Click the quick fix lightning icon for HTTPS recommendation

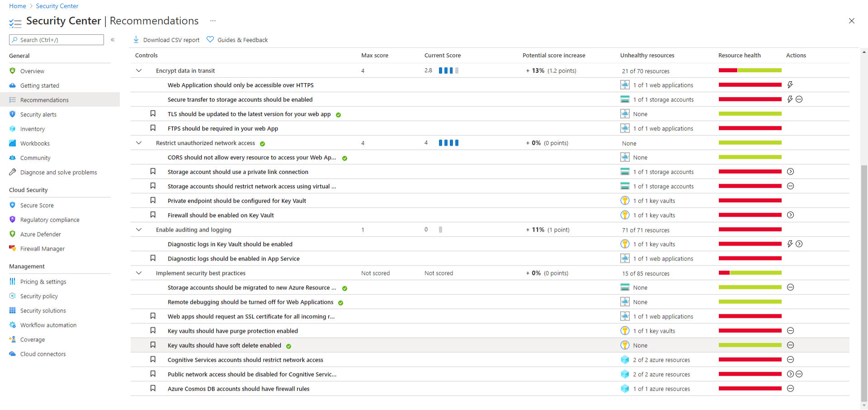(x=790, y=85)
